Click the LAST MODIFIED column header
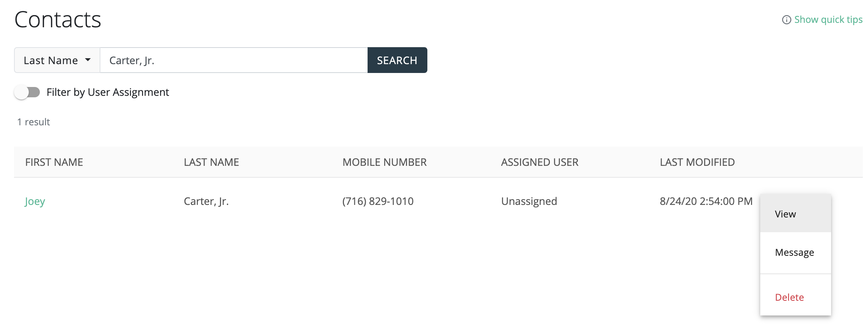The image size is (868, 328). pyautogui.click(x=697, y=162)
